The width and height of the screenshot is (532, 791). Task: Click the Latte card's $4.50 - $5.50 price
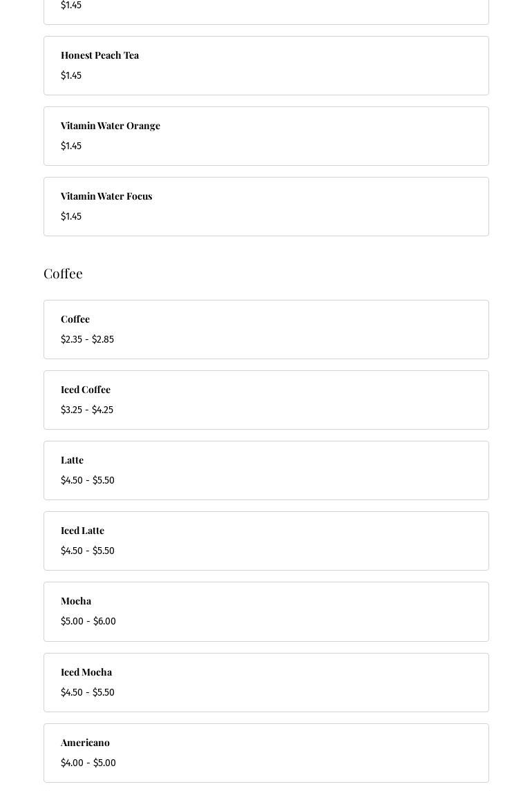[x=88, y=481]
